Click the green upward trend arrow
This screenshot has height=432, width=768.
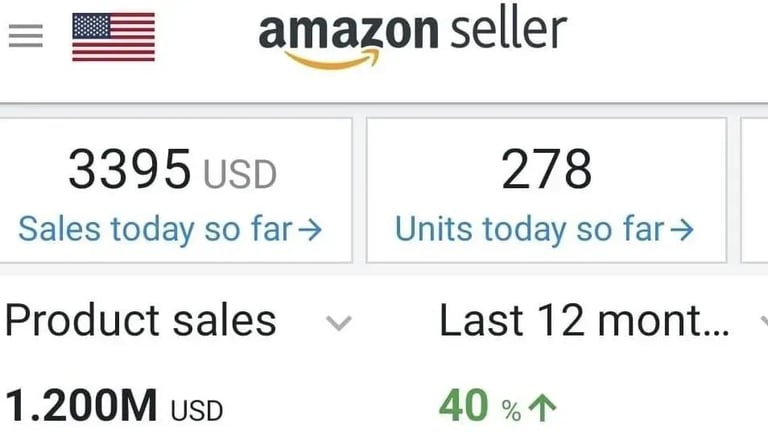click(543, 408)
